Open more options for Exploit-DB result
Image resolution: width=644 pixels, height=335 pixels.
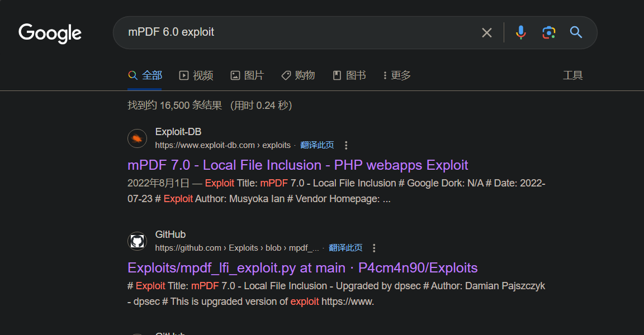[346, 145]
